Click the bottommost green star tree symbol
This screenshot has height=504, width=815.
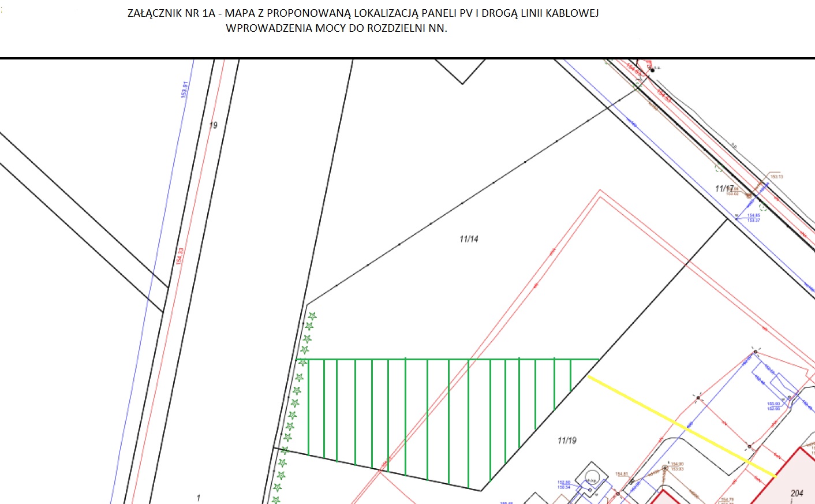(x=276, y=500)
